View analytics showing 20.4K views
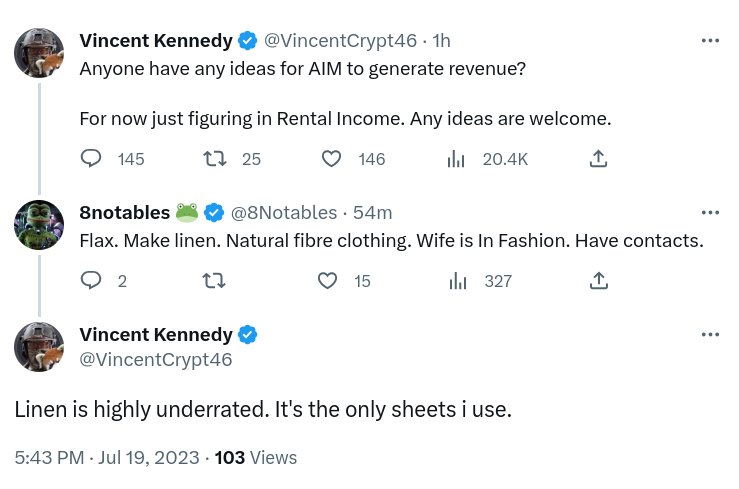Image resolution: width=739 pixels, height=489 pixels. pos(457,159)
